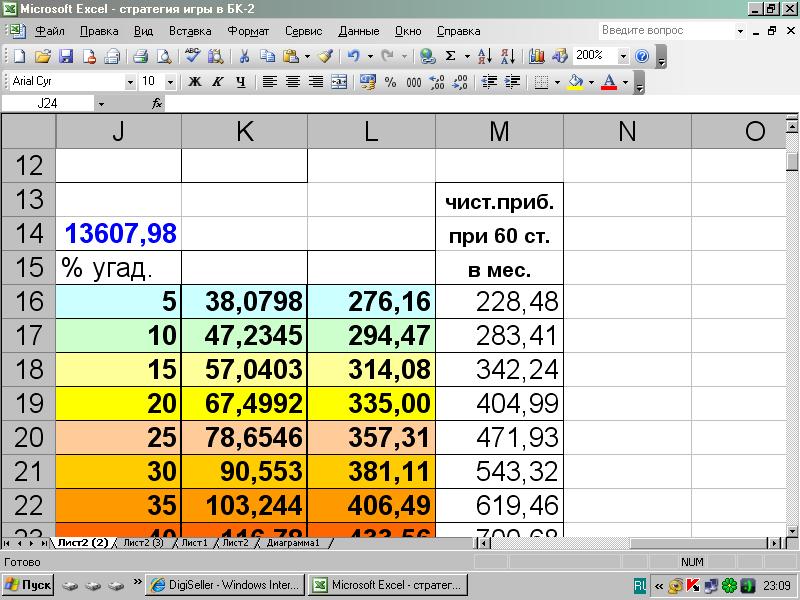Screen dimensions: 800x600
Task: Click the vertical scrollbar thumb
Action: click(791, 161)
